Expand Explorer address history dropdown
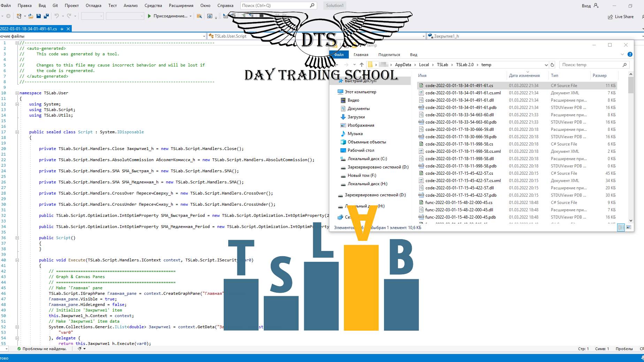The image size is (644, 362). coord(546,65)
